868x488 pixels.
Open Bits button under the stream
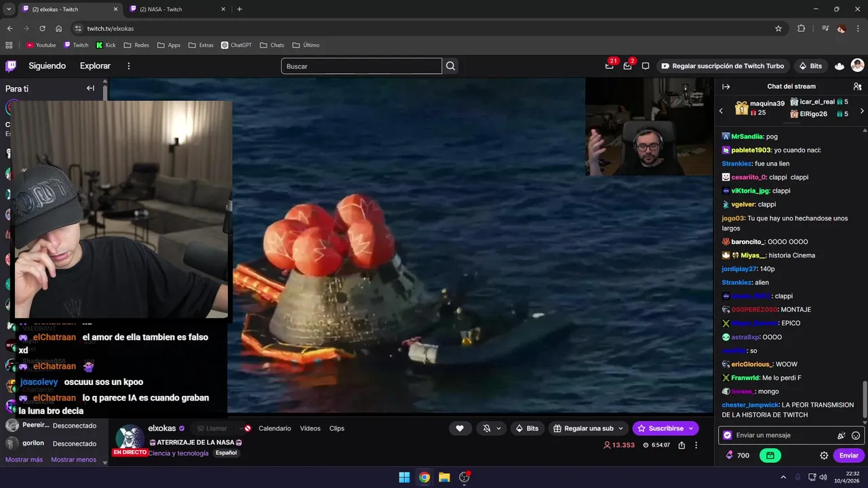pos(527,428)
